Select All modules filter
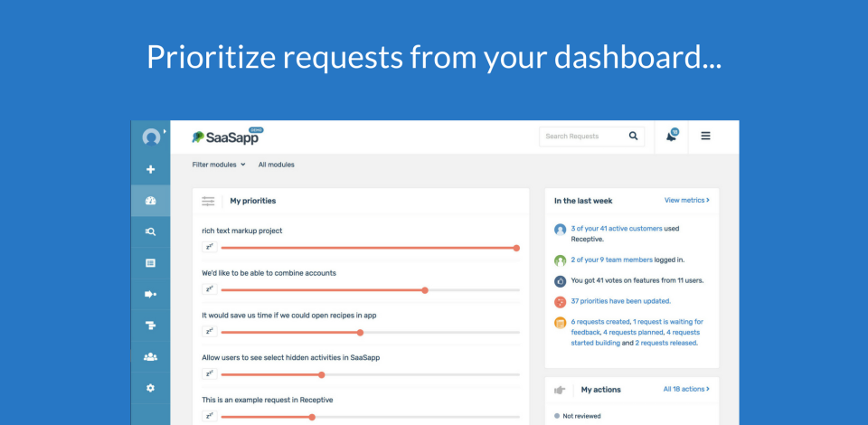The width and height of the screenshot is (868, 425). point(277,165)
